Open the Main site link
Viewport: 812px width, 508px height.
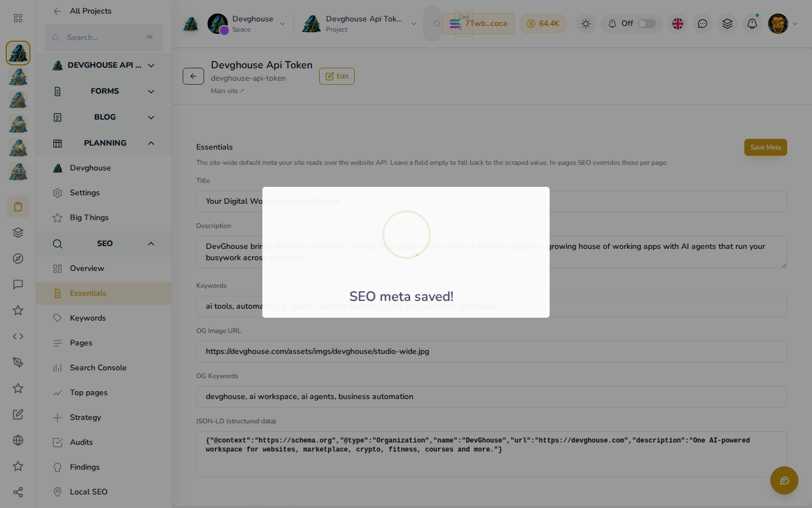coord(227,91)
